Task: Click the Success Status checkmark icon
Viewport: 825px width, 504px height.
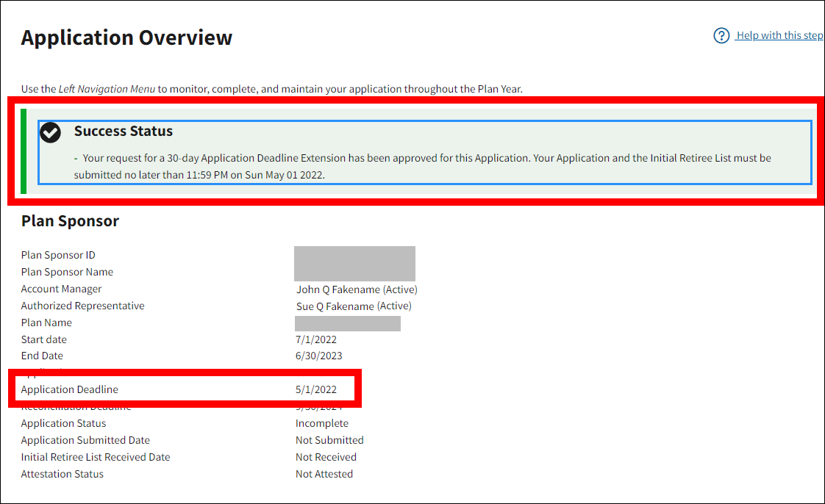Action: click(x=51, y=132)
